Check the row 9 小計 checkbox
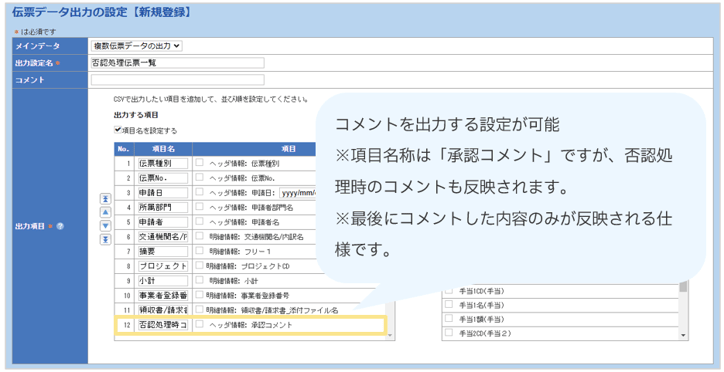Viewport: 724px width, 372px height. coord(199,280)
